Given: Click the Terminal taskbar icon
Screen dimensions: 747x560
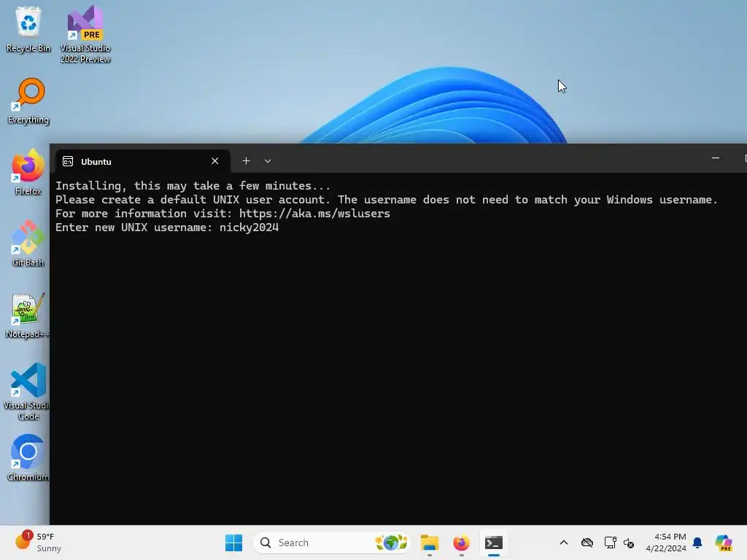Looking at the screenshot, I should point(494,542).
